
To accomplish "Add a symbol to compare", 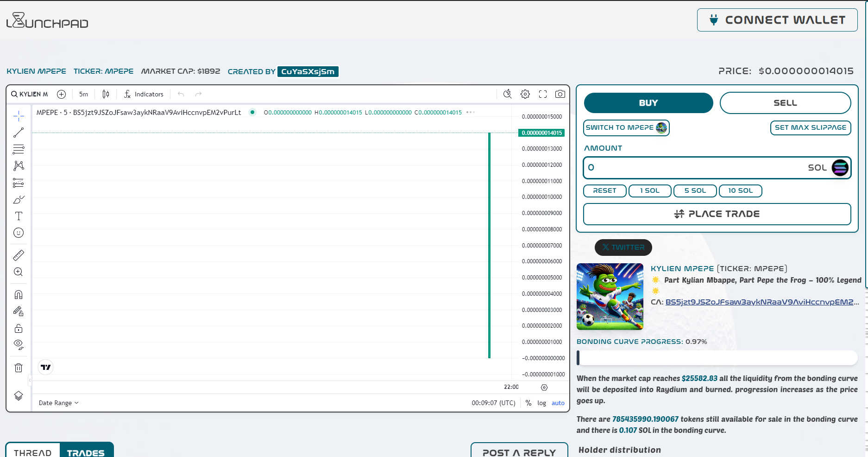I will point(61,94).
